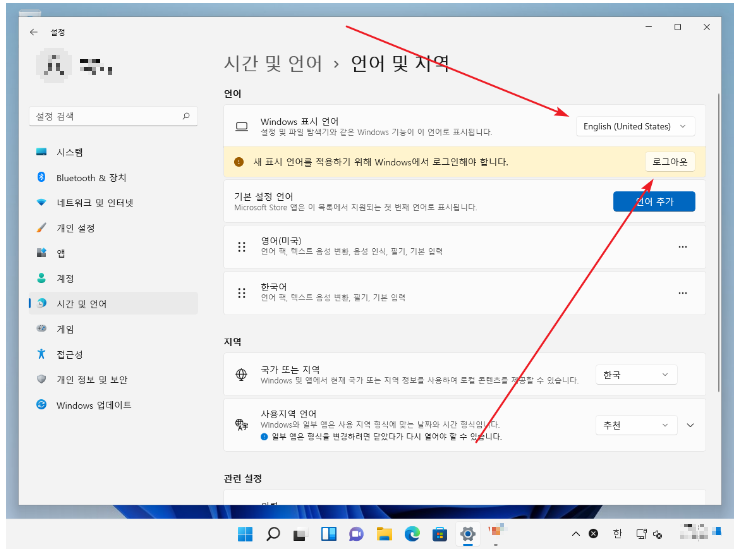Click the Bluetooth icon in the sidebar
Image resolution: width=738 pixels, height=551 pixels.
click(41, 177)
